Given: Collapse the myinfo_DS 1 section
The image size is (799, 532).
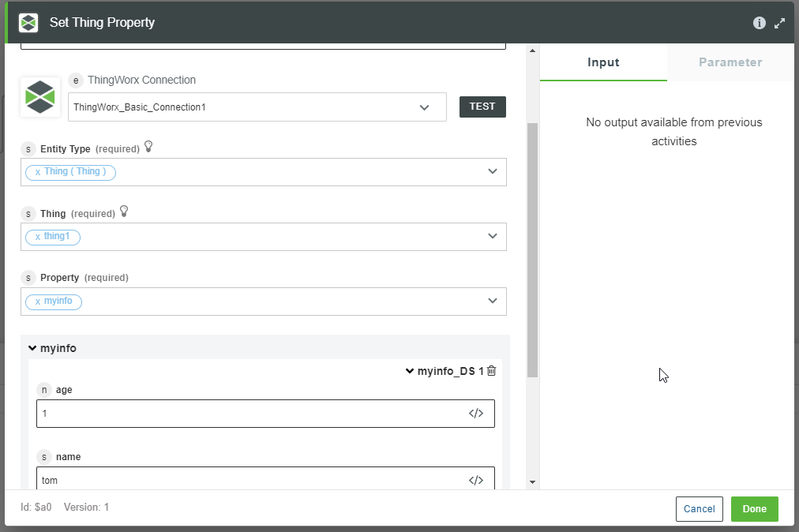Looking at the screenshot, I should pos(409,370).
